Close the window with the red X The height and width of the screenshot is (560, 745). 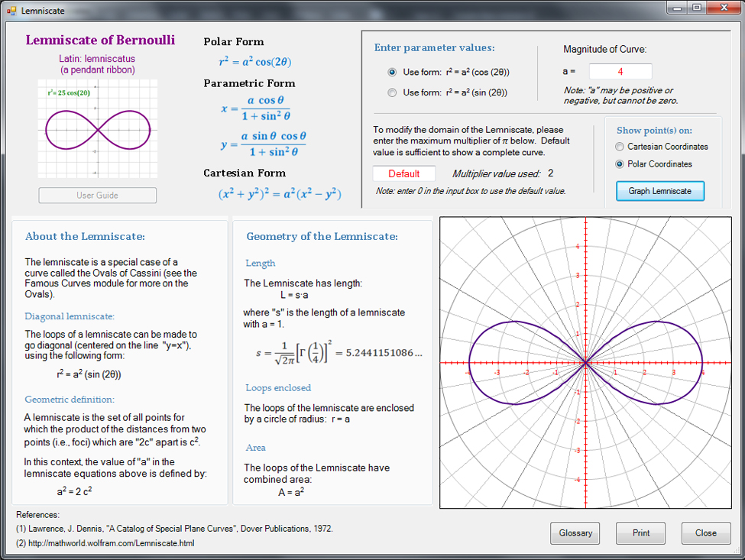click(x=722, y=8)
